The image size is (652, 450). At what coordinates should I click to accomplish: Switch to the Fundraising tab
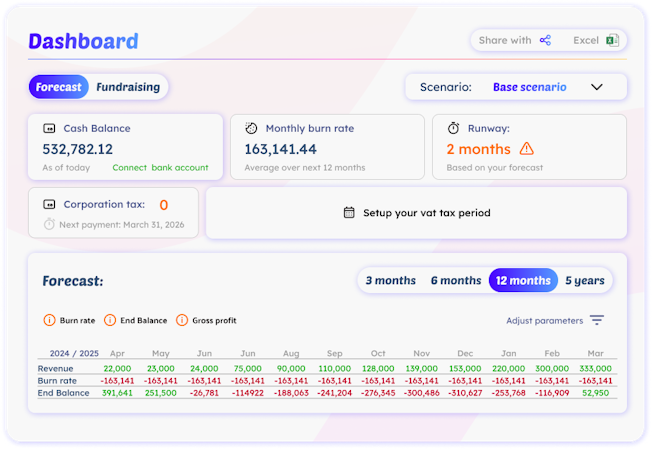pyautogui.click(x=128, y=87)
